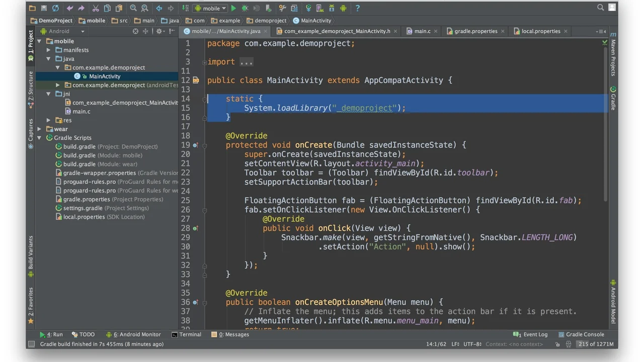The height and width of the screenshot is (362, 644).
Task: Open the Gradle Console panel
Action: pos(581,334)
